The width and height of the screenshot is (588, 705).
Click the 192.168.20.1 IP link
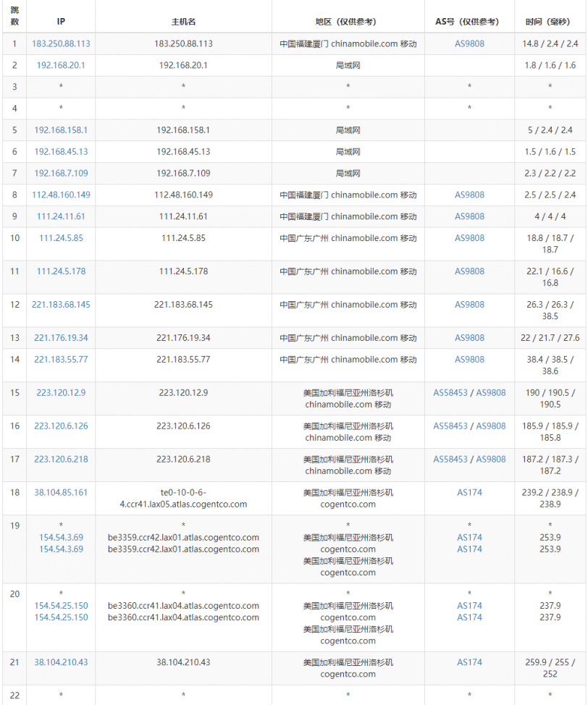61,65
